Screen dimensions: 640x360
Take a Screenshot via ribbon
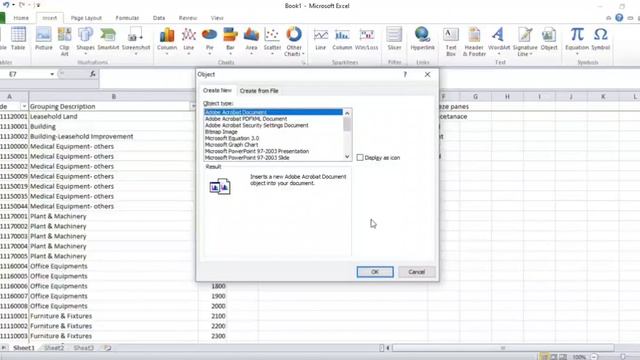(x=136, y=41)
